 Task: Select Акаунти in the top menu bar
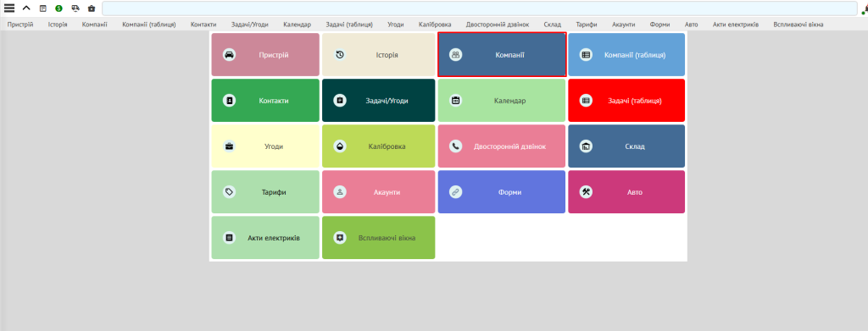pos(624,25)
